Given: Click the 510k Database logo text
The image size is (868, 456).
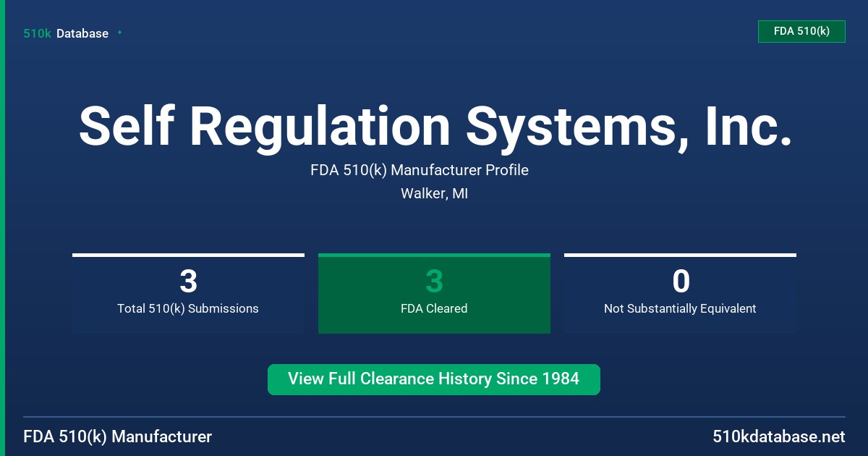Looking at the screenshot, I should (66, 33).
